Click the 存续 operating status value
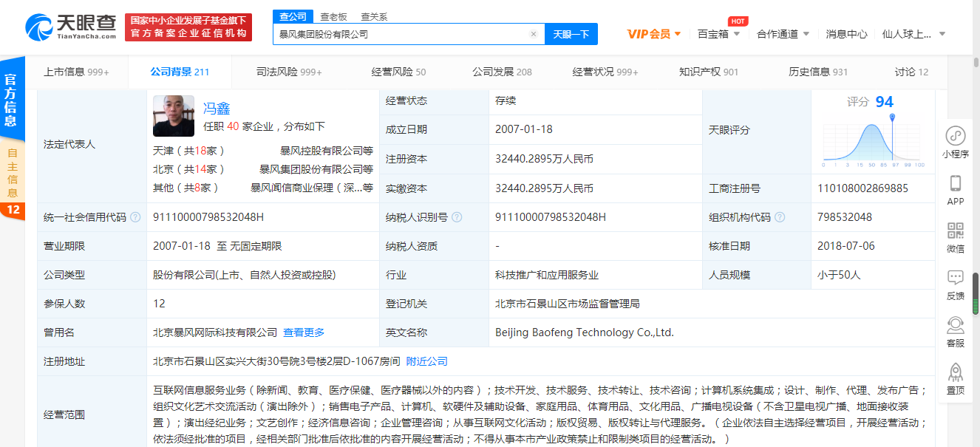Viewport: 980px width, 447px height. 506,100
